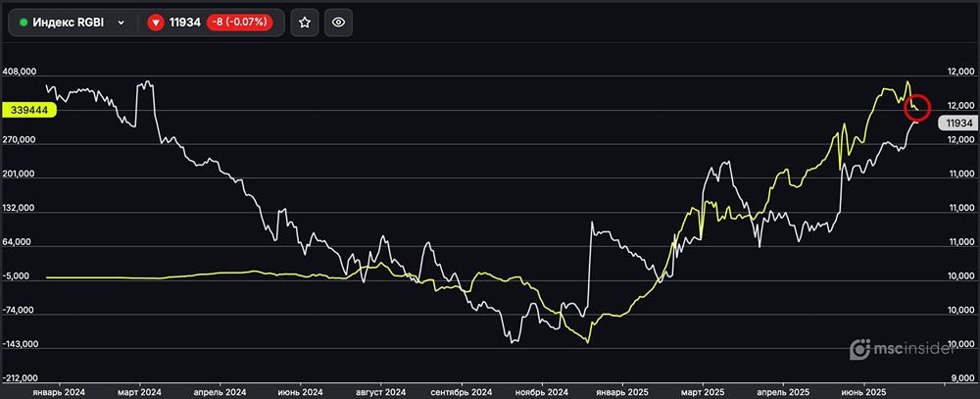Click the green status dot beside Индекс RGBI
980x399 pixels.
24,23
